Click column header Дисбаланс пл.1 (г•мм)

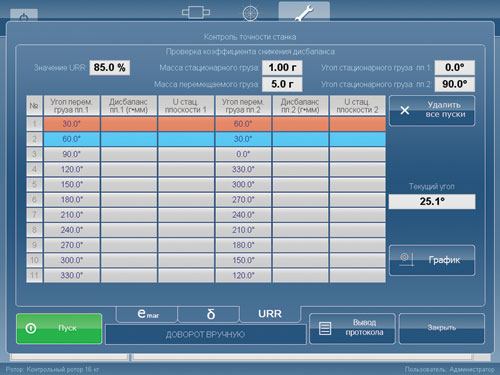point(129,106)
